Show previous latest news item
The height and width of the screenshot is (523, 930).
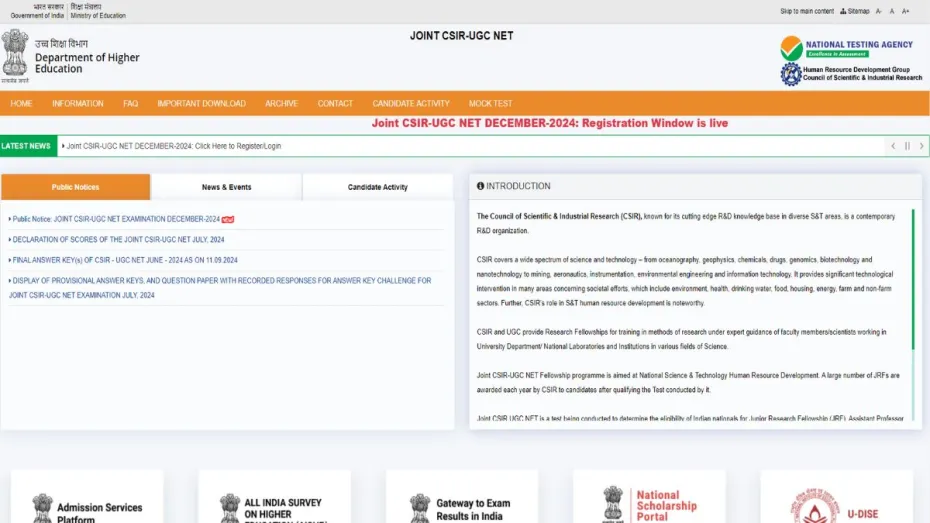893,146
